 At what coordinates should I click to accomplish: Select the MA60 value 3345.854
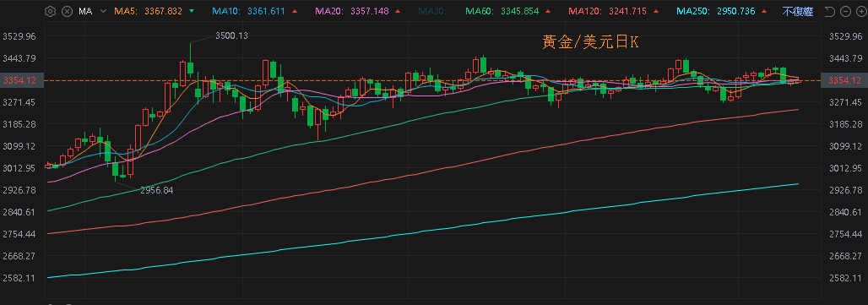(x=520, y=11)
